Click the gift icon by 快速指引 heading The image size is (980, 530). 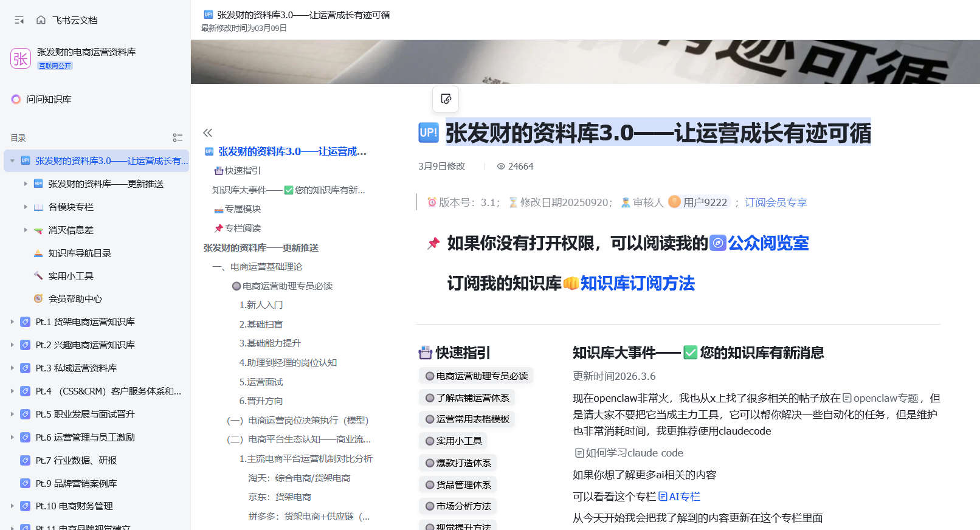pyautogui.click(x=426, y=353)
